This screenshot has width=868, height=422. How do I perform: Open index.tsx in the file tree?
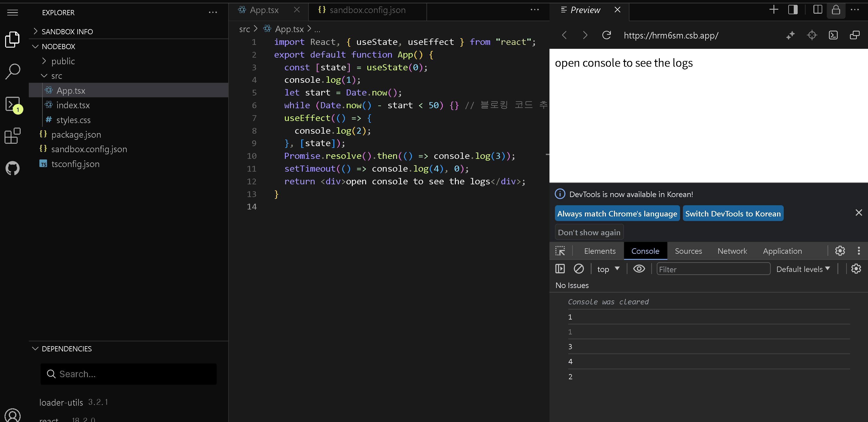point(73,105)
